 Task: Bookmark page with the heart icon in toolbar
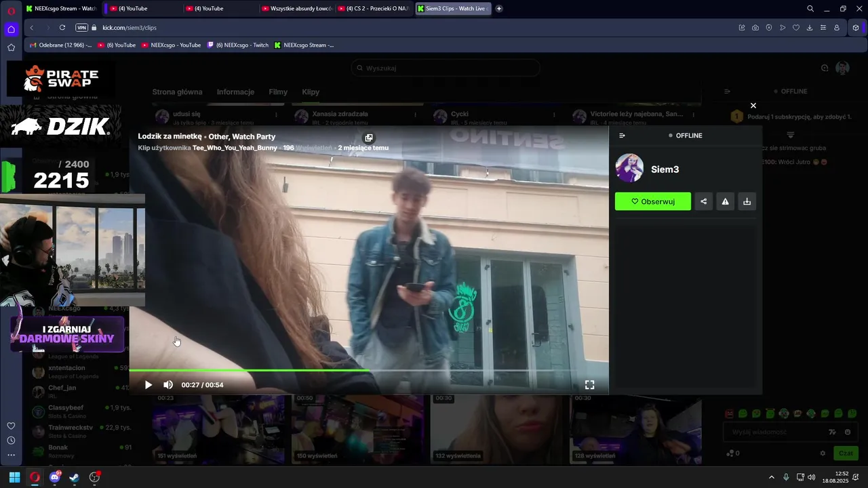coord(796,28)
